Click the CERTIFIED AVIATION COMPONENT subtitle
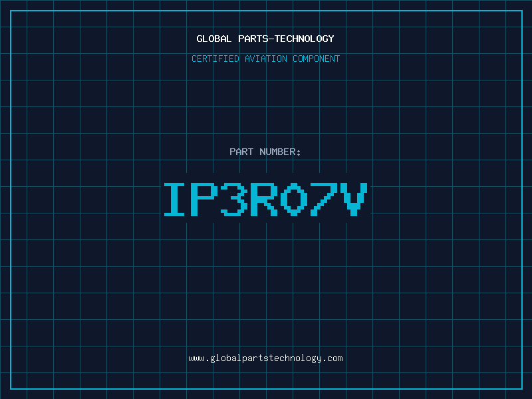This screenshot has width=532, height=399. point(265,59)
